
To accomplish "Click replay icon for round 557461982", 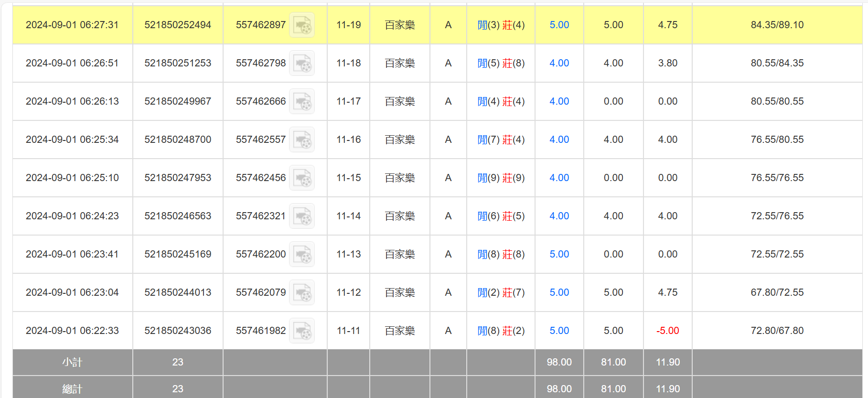I will [302, 331].
